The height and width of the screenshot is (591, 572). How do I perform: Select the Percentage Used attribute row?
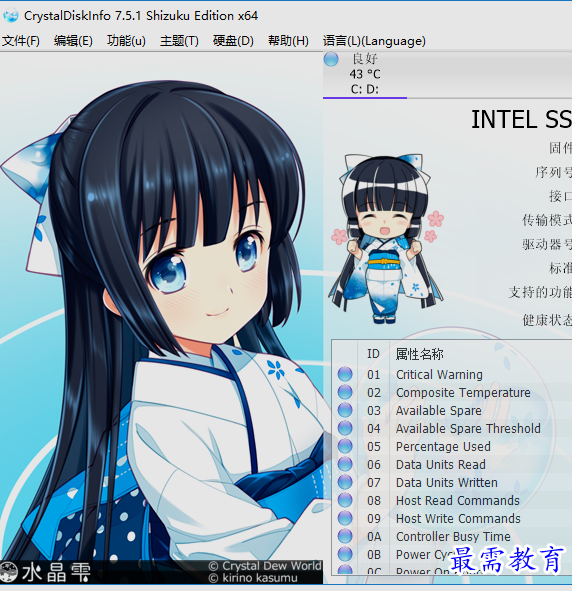click(x=452, y=446)
